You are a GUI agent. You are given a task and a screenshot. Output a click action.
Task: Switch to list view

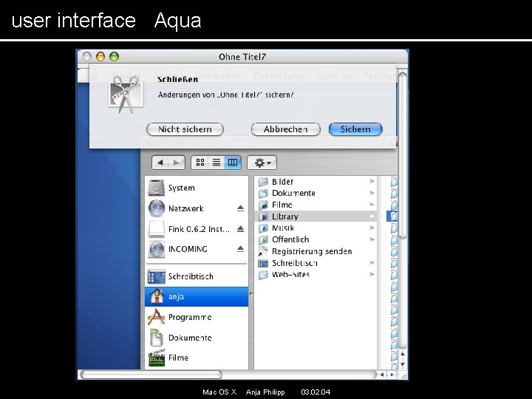[216, 163]
